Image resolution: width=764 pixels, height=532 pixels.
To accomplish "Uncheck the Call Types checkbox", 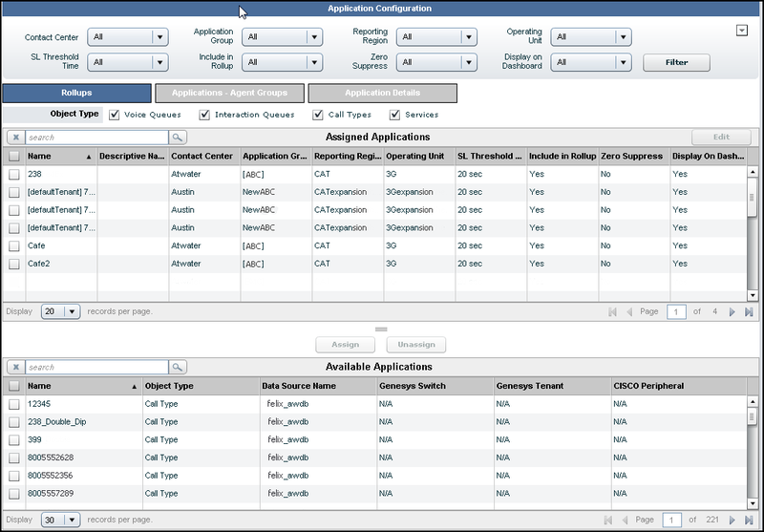I will (318, 115).
